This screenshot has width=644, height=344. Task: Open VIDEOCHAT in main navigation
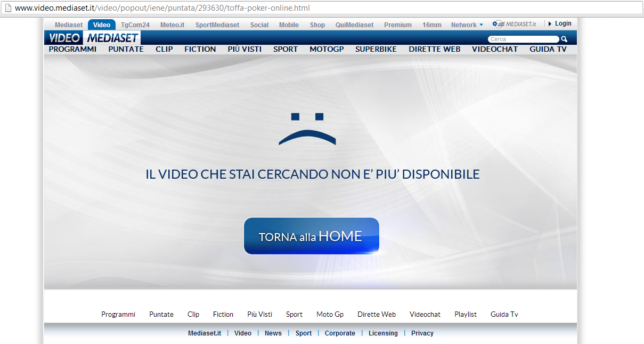495,49
